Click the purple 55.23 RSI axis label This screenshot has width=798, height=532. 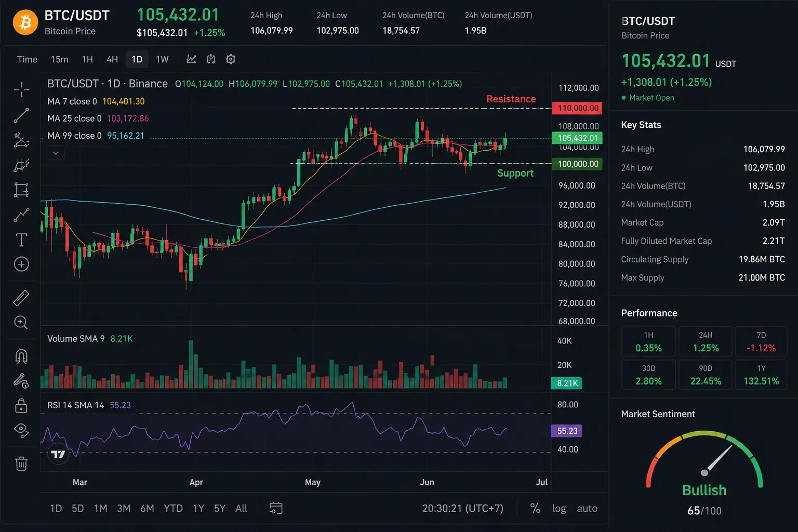566,431
